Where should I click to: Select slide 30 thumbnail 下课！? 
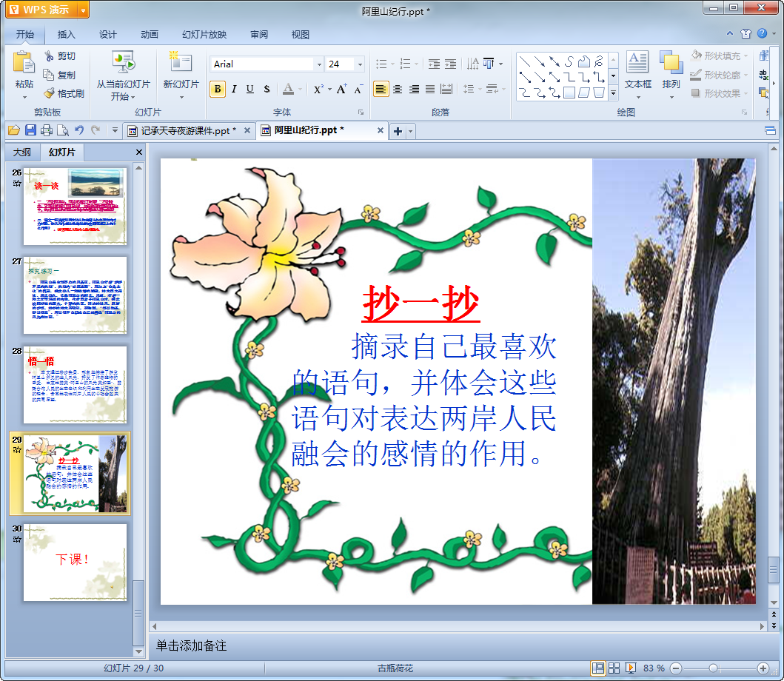tap(75, 563)
